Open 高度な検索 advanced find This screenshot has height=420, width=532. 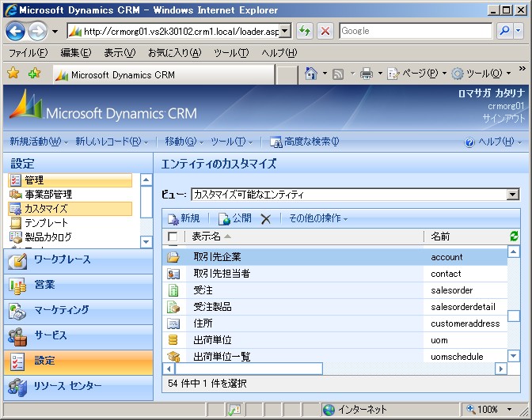304,142
